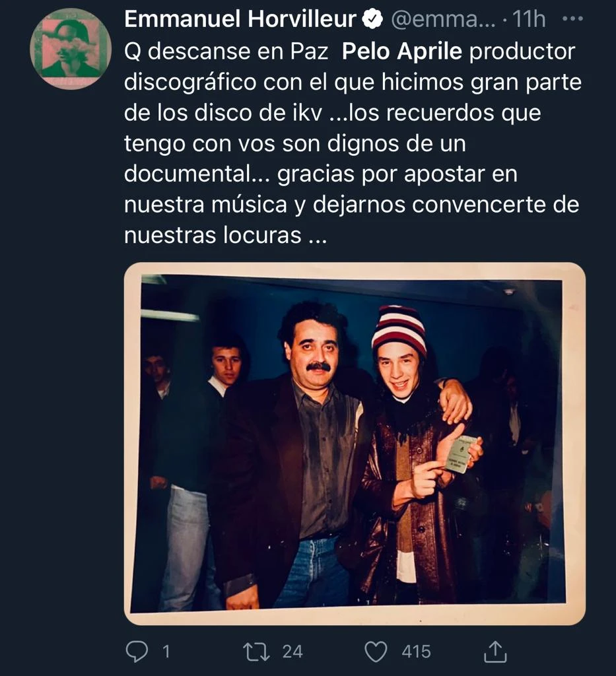Open the three-dot more options menu

573,19
